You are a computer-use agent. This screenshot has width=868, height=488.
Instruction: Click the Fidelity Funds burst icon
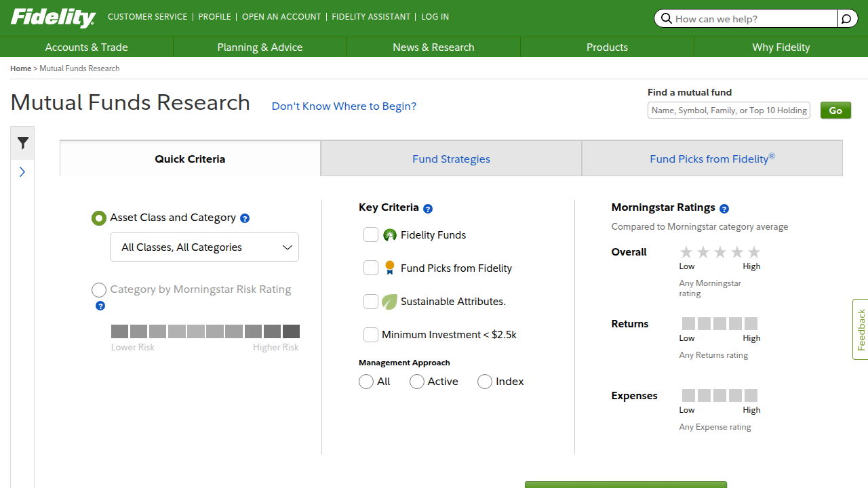(x=390, y=235)
